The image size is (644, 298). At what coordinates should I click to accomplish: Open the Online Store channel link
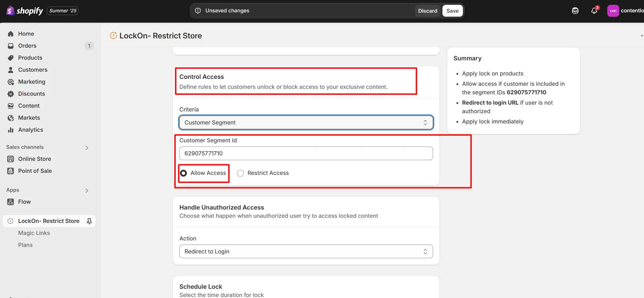click(35, 159)
